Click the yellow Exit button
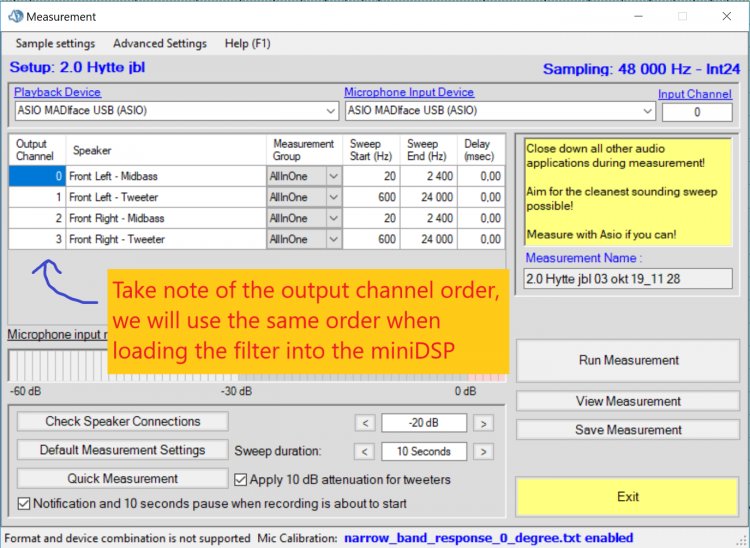 pos(628,496)
